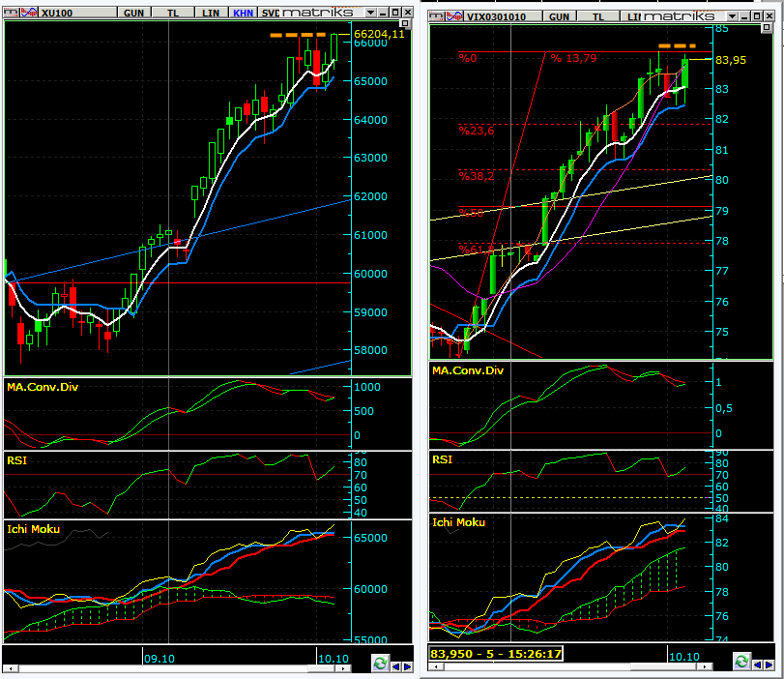Screen dimensions: 784x679
Task: Select the SVD tab in XU100 window
Action: coord(270,13)
